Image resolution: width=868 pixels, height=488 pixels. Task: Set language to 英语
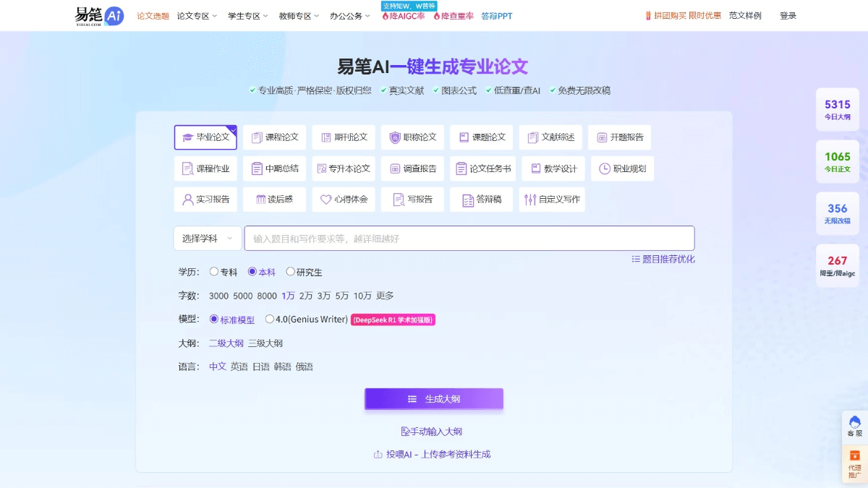coord(239,367)
